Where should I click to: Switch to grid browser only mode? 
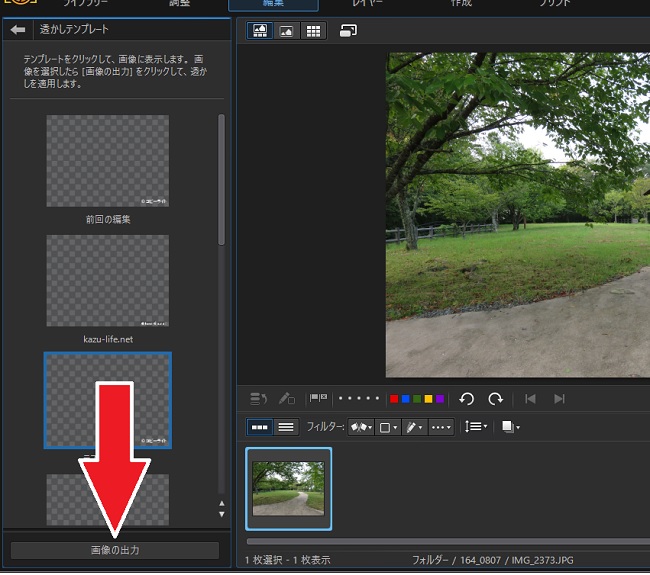tap(313, 31)
